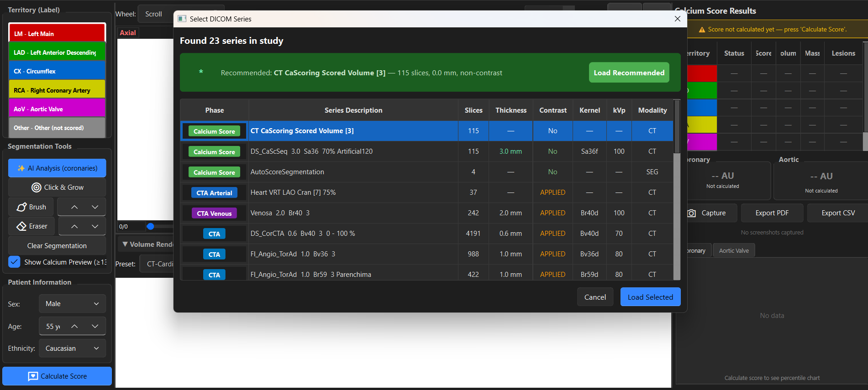Sort by Series Description column header

353,110
